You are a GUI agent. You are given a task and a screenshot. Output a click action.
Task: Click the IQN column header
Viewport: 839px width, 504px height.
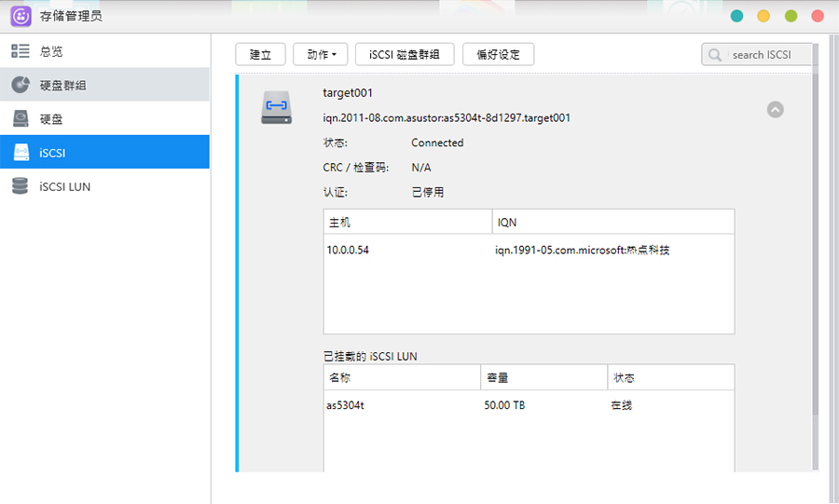tap(613, 222)
